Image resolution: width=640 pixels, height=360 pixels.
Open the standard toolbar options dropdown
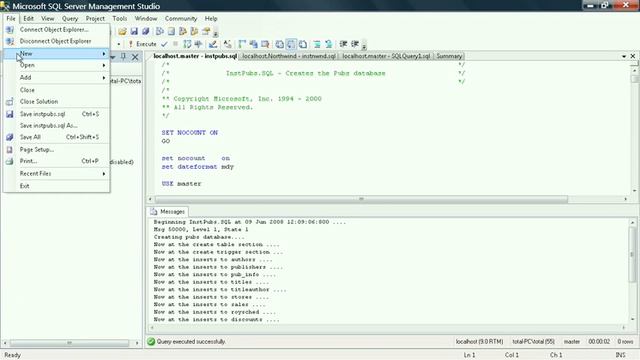click(x=216, y=33)
